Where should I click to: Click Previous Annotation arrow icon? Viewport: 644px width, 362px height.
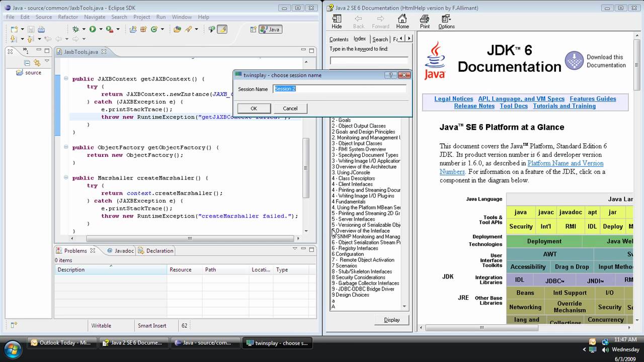tap(31, 39)
